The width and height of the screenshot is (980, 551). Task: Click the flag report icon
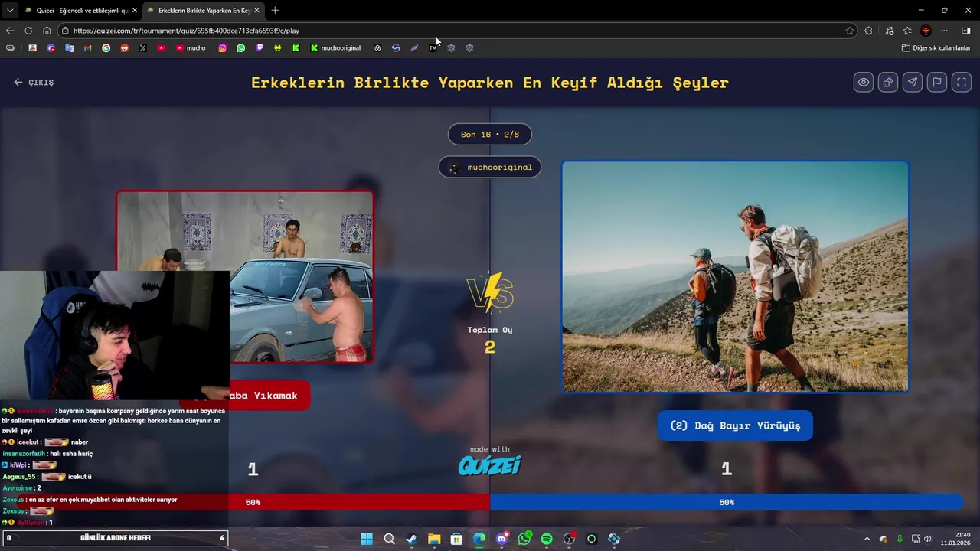[937, 82]
